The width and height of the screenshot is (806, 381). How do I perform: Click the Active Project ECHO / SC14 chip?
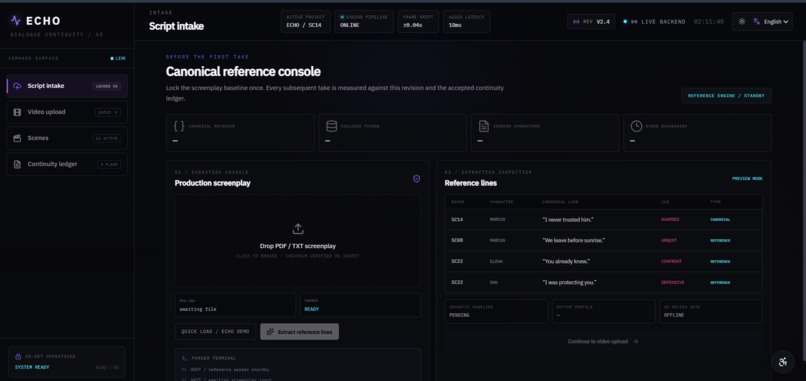pyautogui.click(x=305, y=22)
